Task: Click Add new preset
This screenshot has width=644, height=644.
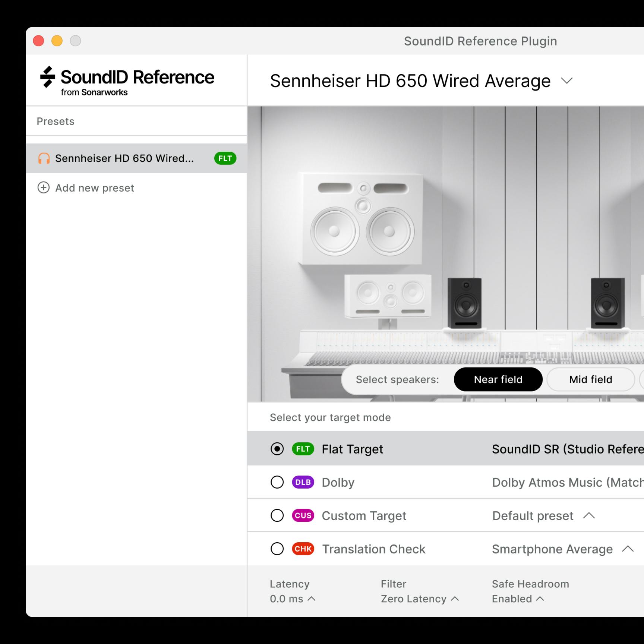Action: tap(94, 188)
